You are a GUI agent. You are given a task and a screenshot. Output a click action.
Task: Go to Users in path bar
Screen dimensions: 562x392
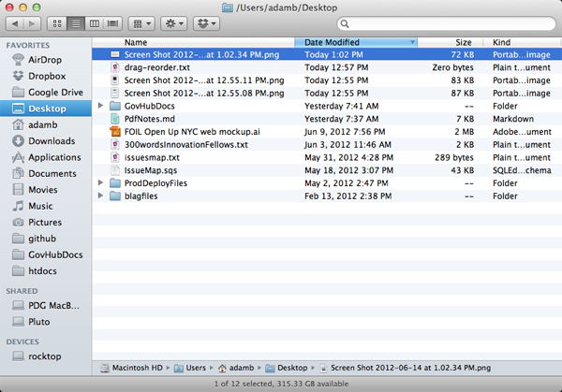pos(190,368)
